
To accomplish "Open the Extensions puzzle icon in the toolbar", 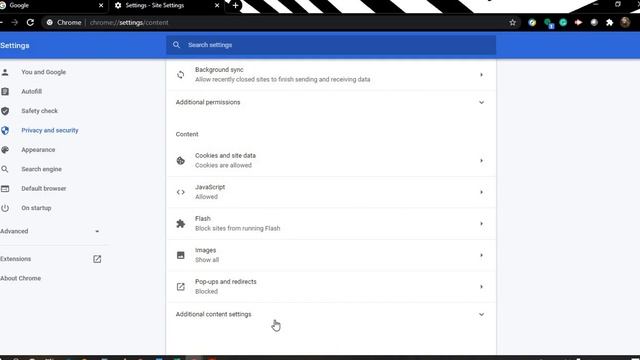I will [609, 22].
